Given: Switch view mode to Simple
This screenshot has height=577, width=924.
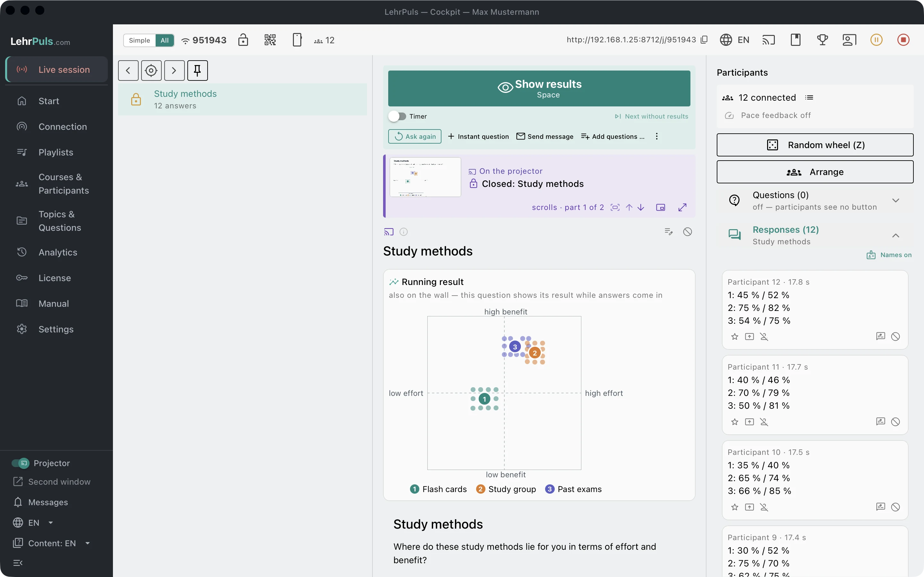Looking at the screenshot, I should click(139, 40).
